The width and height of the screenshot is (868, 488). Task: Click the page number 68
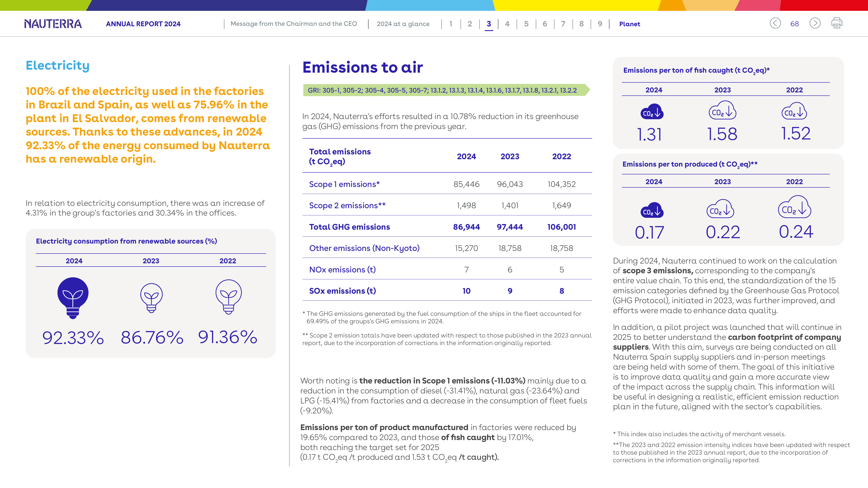[x=794, y=24]
